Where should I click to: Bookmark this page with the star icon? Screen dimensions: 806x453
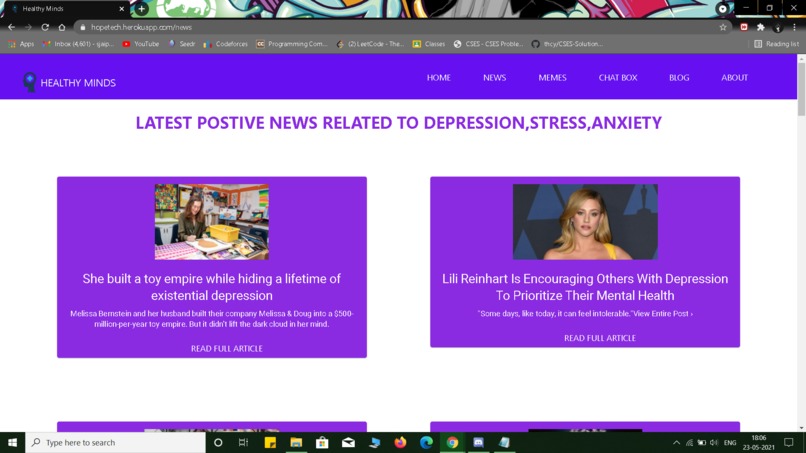click(723, 27)
